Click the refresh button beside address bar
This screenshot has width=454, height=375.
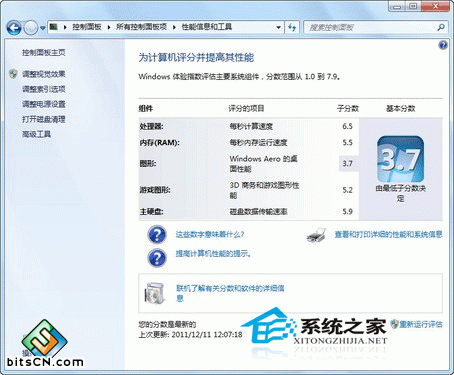tap(292, 27)
